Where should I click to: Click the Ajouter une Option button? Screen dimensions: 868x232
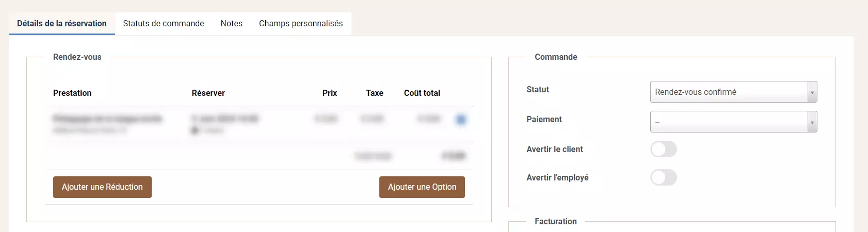pyautogui.click(x=422, y=187)
